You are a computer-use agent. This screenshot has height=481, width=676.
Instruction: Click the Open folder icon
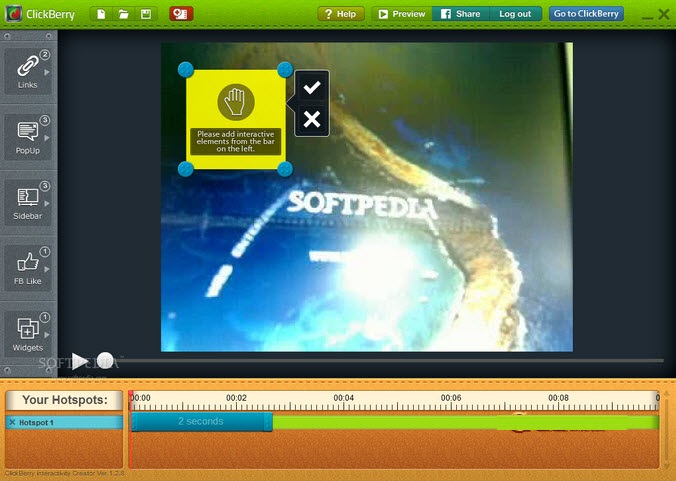124,14
